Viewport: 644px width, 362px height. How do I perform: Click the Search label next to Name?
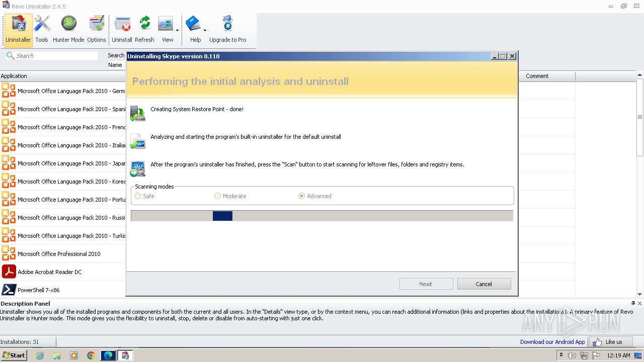116,55
